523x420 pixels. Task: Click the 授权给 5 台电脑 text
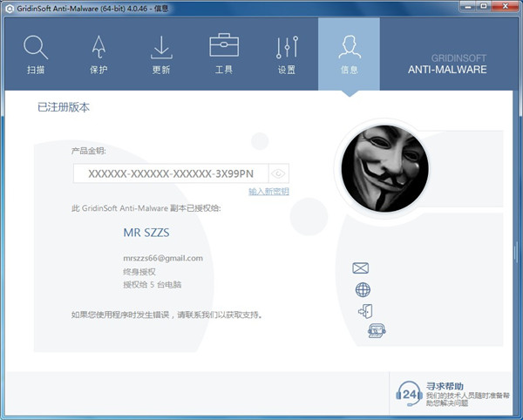153,285
